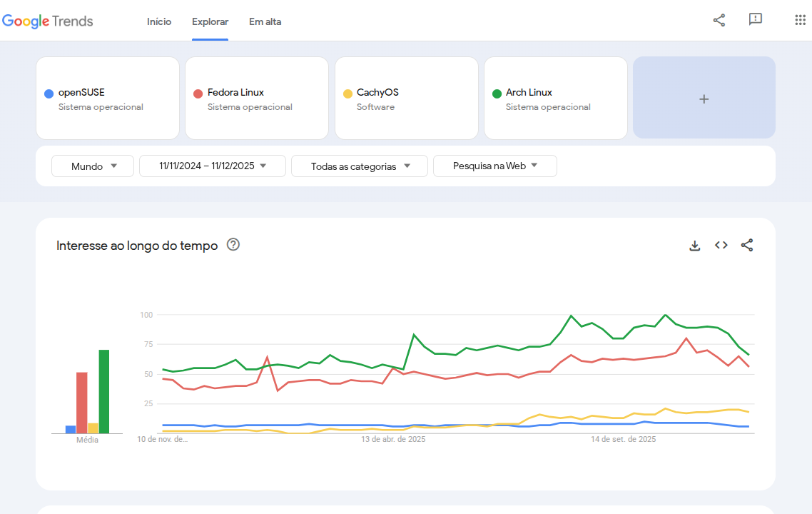Open the send feedback icon

click(x=756, y=20)
